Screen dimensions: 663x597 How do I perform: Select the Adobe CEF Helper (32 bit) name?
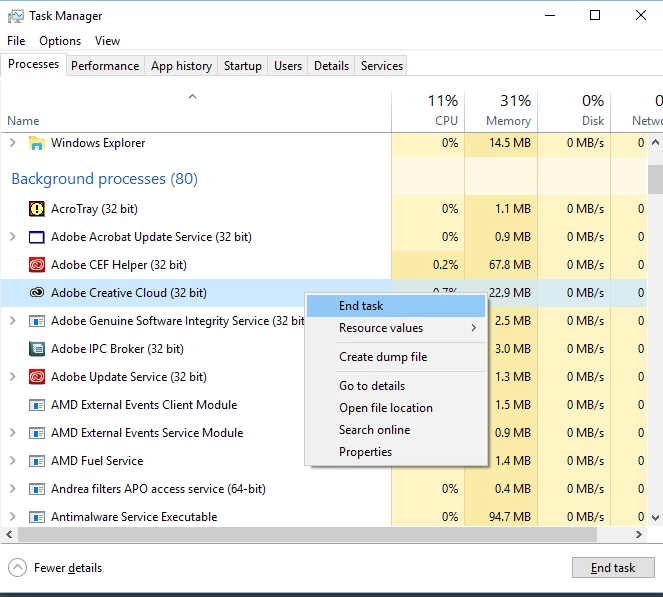click(x=119, y=265)
